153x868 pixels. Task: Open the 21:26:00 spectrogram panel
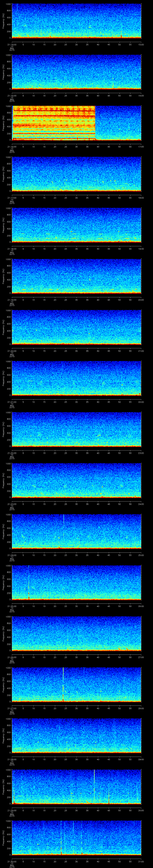click(x=76, y=633)
